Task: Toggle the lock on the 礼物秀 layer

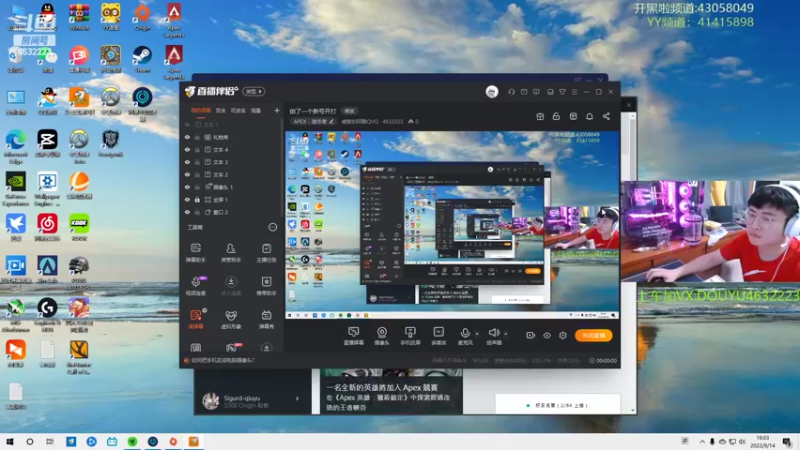Action: click(x=197, y=137)
